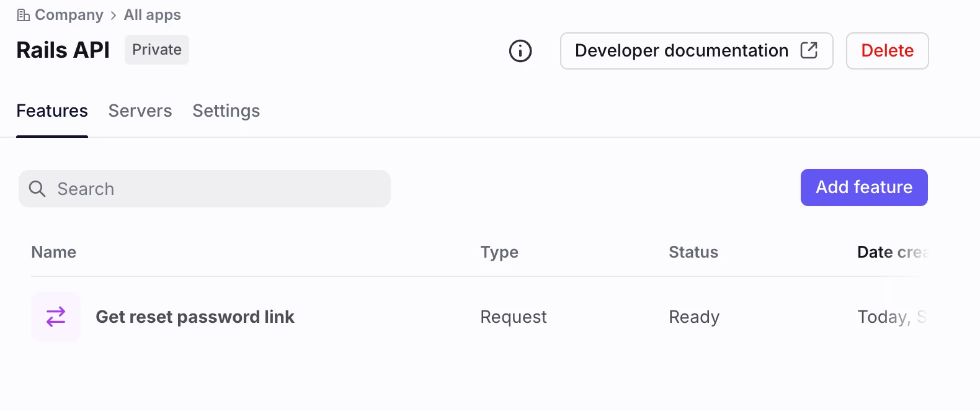Click the Rails API title
This screenshot has height=411, width=980.
coord(63,50)
